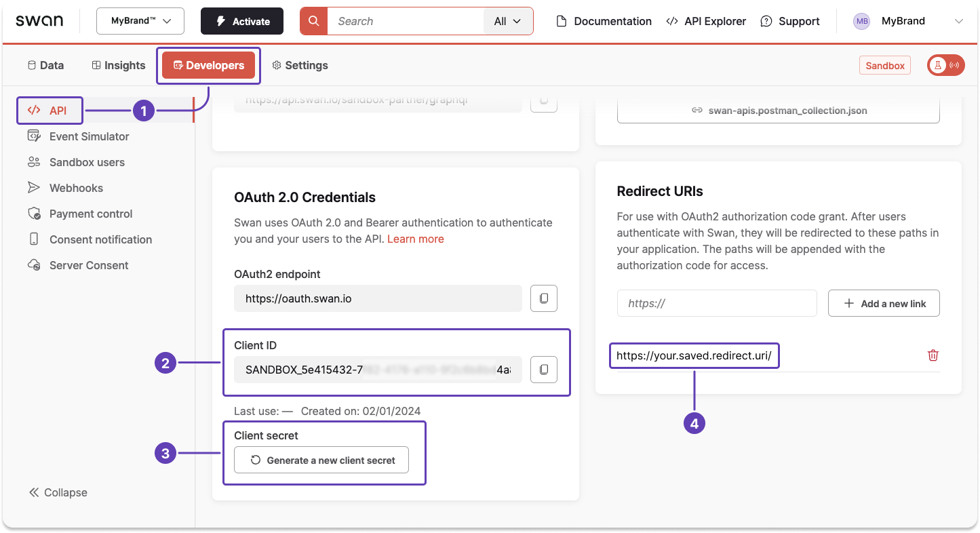Generate a new client secret
980x533 pixels.
tap(321, 460)
